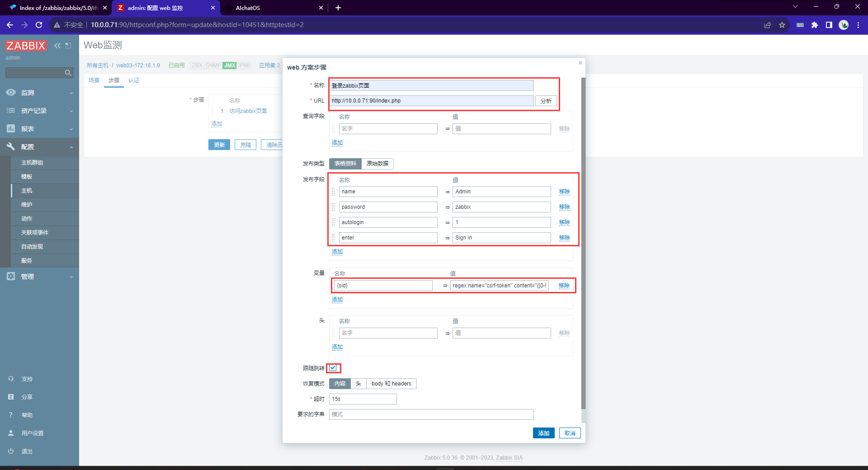Switch to the 步骤 tab
868x470 pixels.
click(114, 80)
